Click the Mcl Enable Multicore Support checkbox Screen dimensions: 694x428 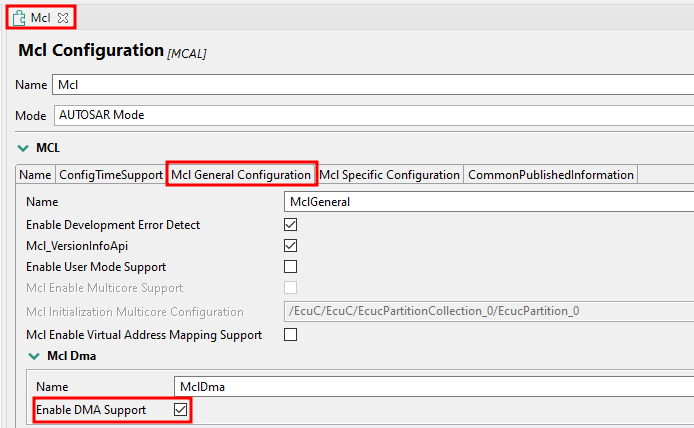coord(291,289)
